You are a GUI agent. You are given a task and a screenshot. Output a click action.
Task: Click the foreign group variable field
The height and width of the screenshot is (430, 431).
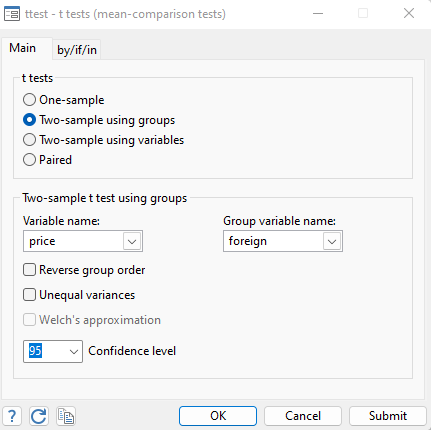coord(273,241)
